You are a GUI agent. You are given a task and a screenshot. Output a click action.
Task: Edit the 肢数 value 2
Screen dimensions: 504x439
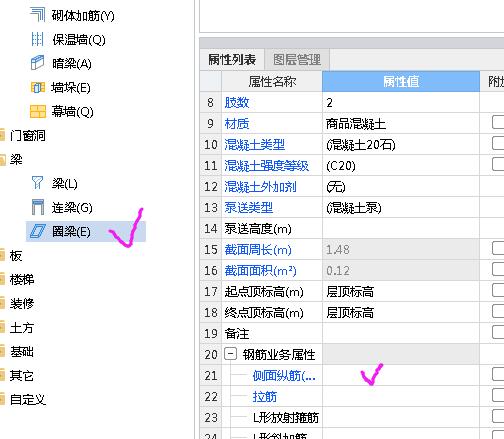pos(401,103)
